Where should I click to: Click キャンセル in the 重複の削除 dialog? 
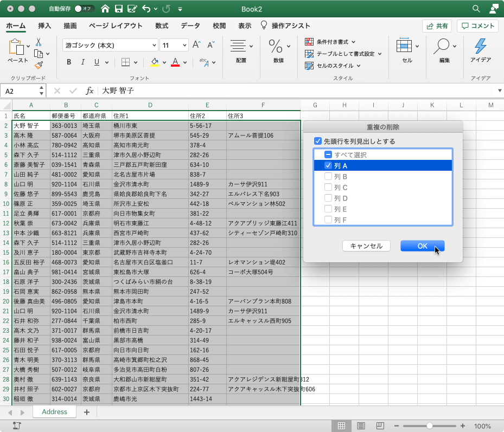pos(366,246)
